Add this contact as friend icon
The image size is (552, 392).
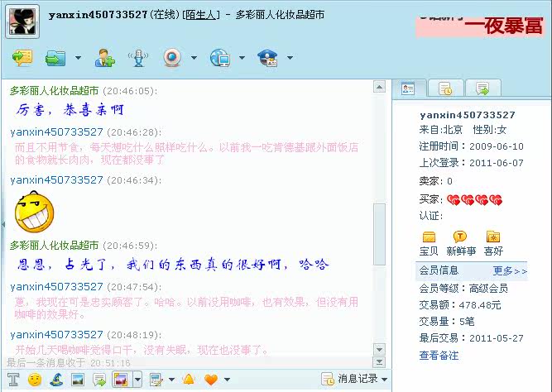click(104, 58)
